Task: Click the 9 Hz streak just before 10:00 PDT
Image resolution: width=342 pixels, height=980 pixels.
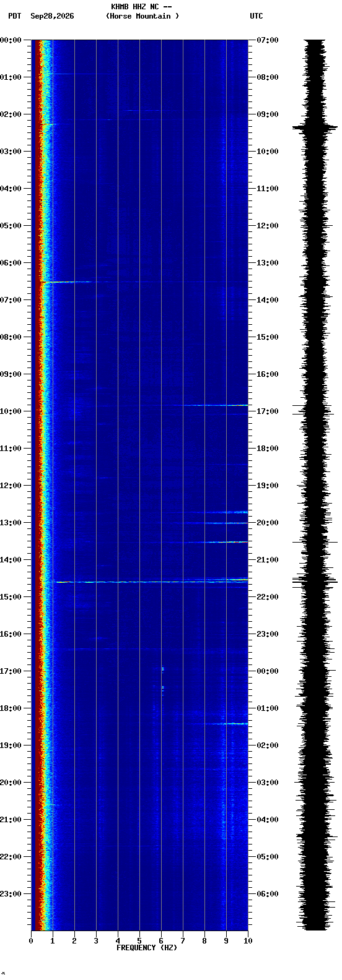Action: point(214,405)
